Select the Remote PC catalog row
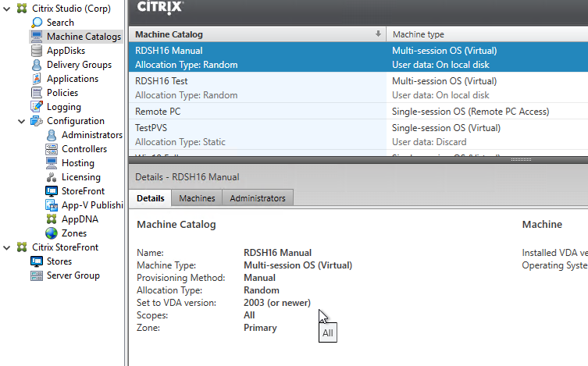Viewport: 588px width, 366px height. click(x=358, y=112)
